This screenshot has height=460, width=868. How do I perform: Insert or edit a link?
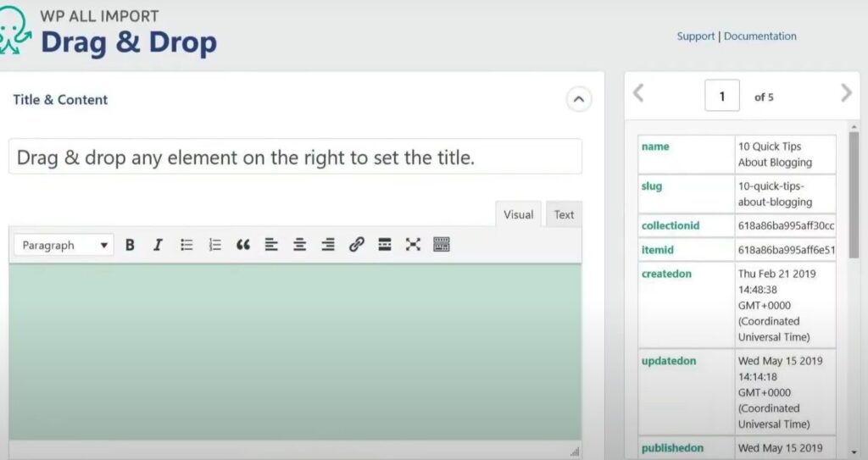pyautogui.click(x=357, y=245)
